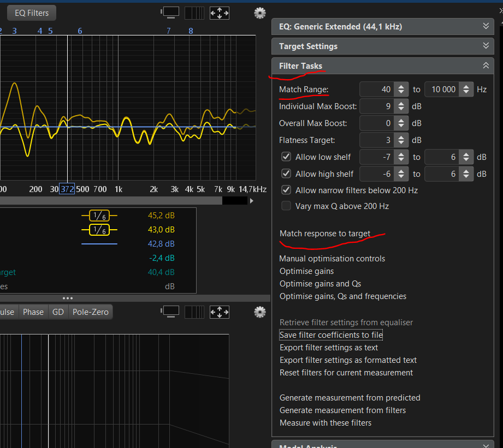This screenshot has width=503, height=448.
Task: Click Optimise gains, Qs and frequencies
Action: coord(343,296)
